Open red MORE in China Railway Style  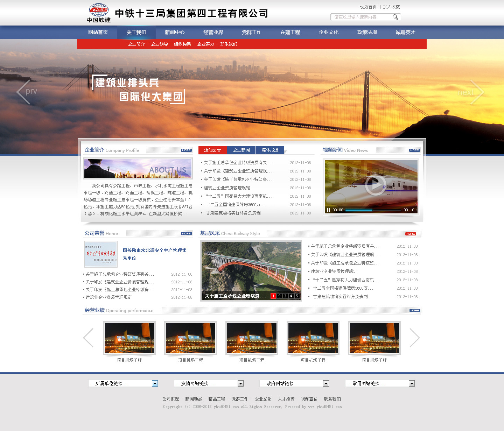(x=411, y=234)
